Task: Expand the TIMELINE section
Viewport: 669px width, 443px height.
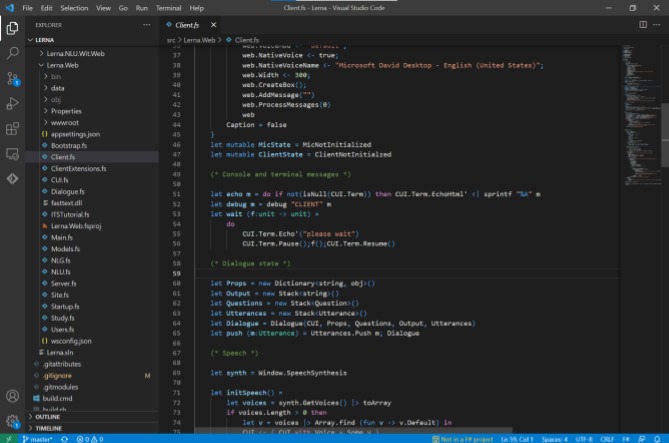Action: (49, 427)
